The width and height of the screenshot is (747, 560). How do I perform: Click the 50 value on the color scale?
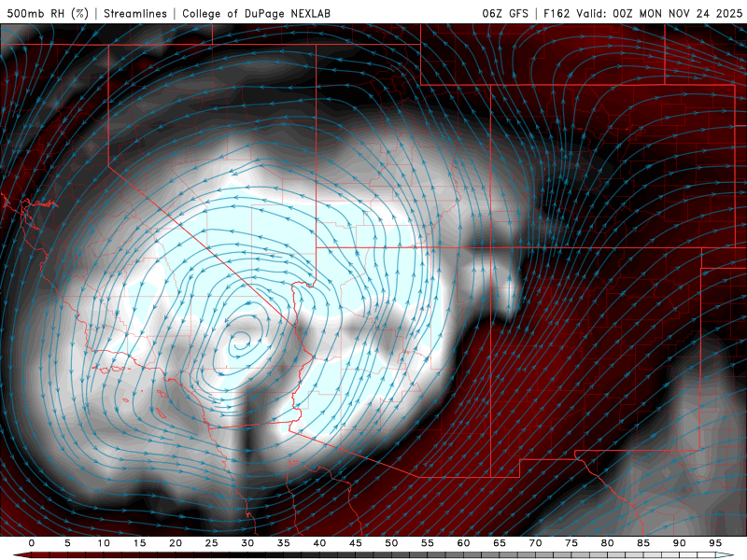click(x=391, y=543)
